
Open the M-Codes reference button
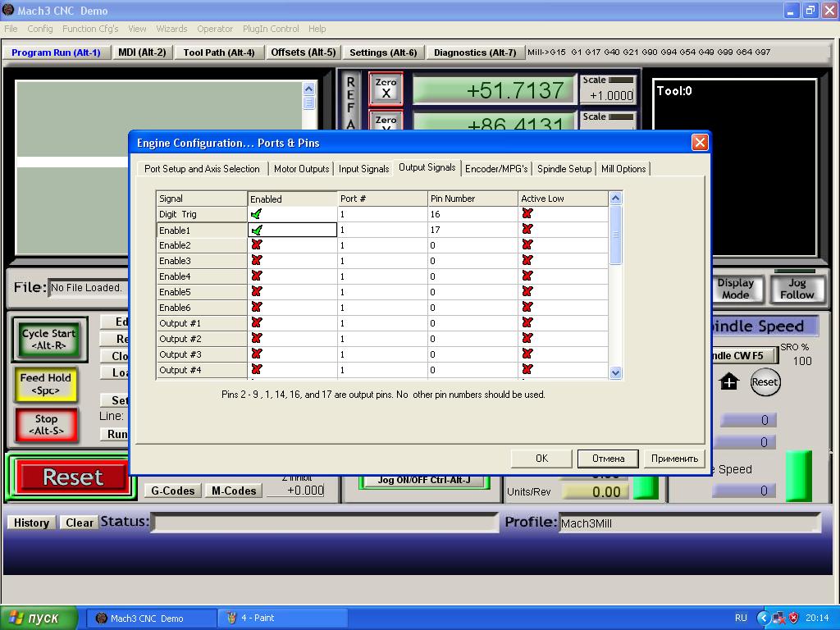coord(234,491)
